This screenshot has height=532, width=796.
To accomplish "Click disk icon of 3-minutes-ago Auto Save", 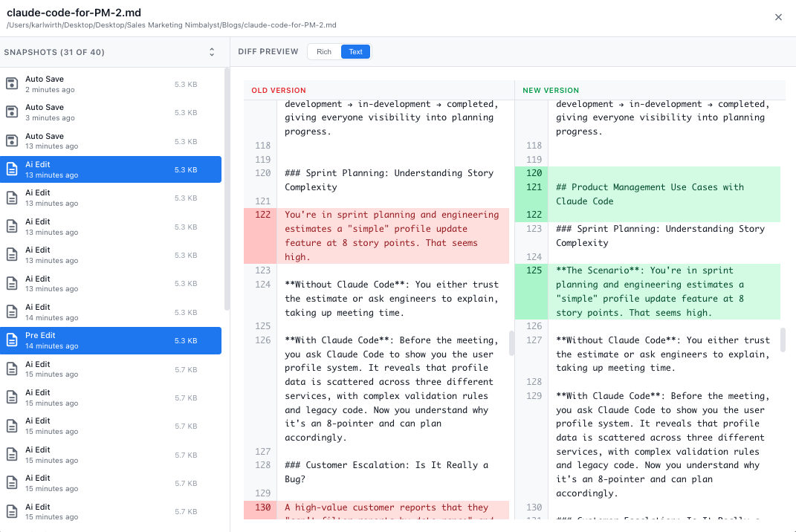I will (12, 112).
